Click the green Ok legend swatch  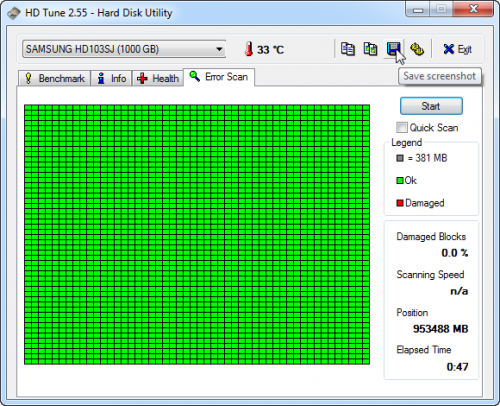click(x=400, y=181)
